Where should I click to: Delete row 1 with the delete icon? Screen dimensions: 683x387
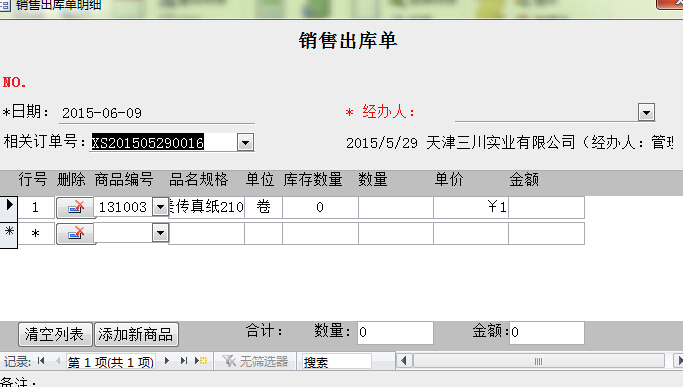(76, 207)
